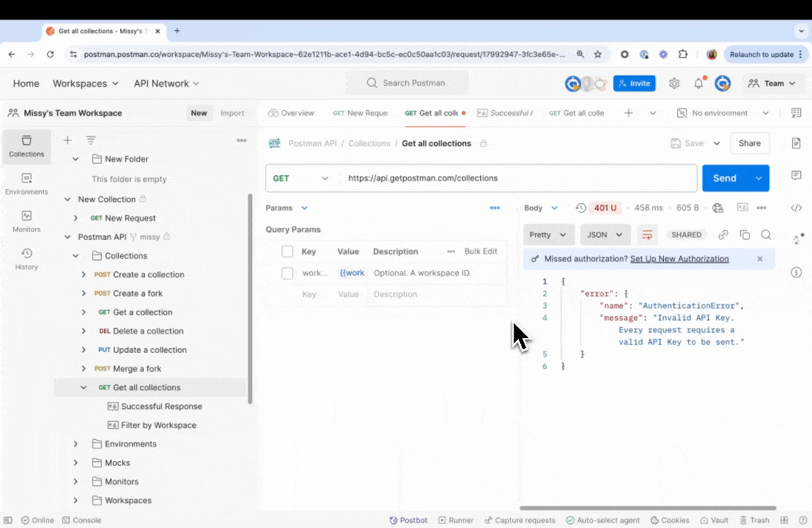Click the Send button

click(725, 178)
